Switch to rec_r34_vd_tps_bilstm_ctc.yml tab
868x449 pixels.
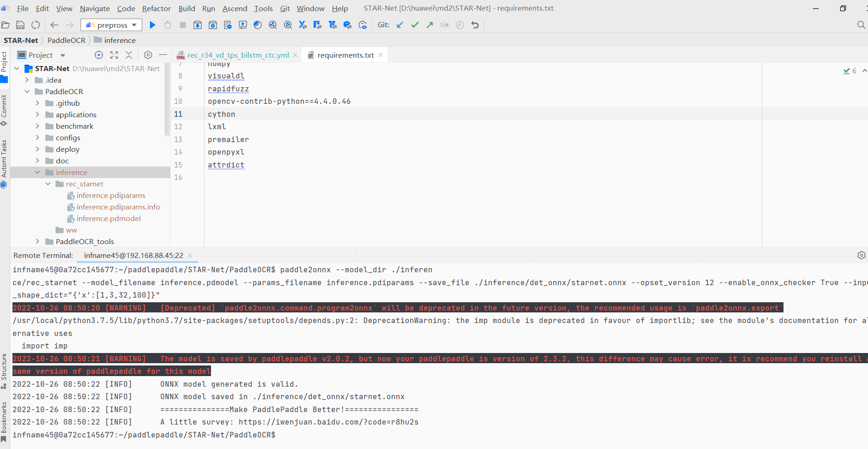[x=238, y=55]
